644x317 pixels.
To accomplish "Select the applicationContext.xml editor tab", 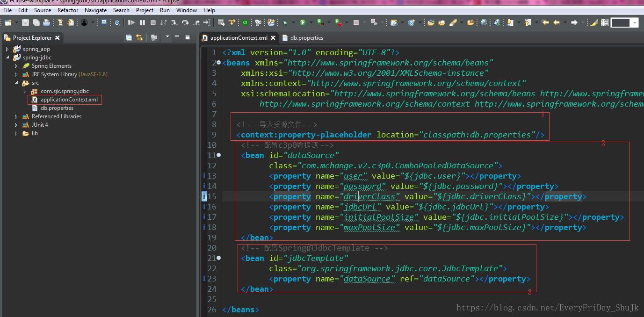I will (239, 38).
